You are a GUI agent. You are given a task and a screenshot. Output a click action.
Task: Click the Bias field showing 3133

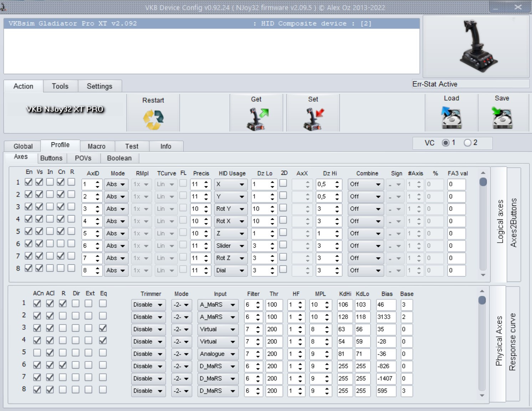click(385, 317)
